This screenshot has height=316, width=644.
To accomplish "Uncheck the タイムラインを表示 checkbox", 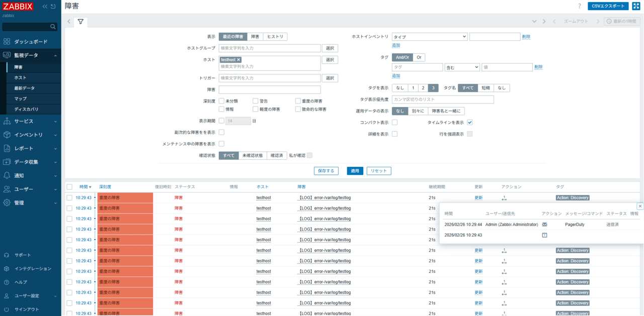I will (x=469, y=123).
